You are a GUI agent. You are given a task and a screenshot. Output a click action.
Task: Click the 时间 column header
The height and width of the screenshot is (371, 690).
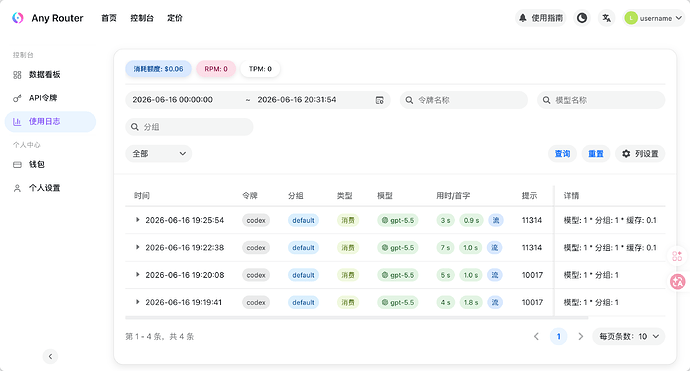tap(142, 196)
